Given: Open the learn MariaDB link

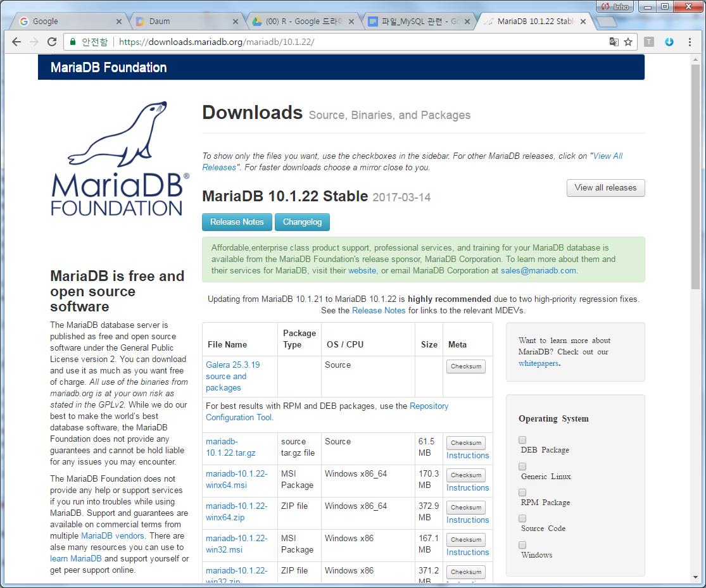Looking at the screenshot, I should click(x=75, y=559).
